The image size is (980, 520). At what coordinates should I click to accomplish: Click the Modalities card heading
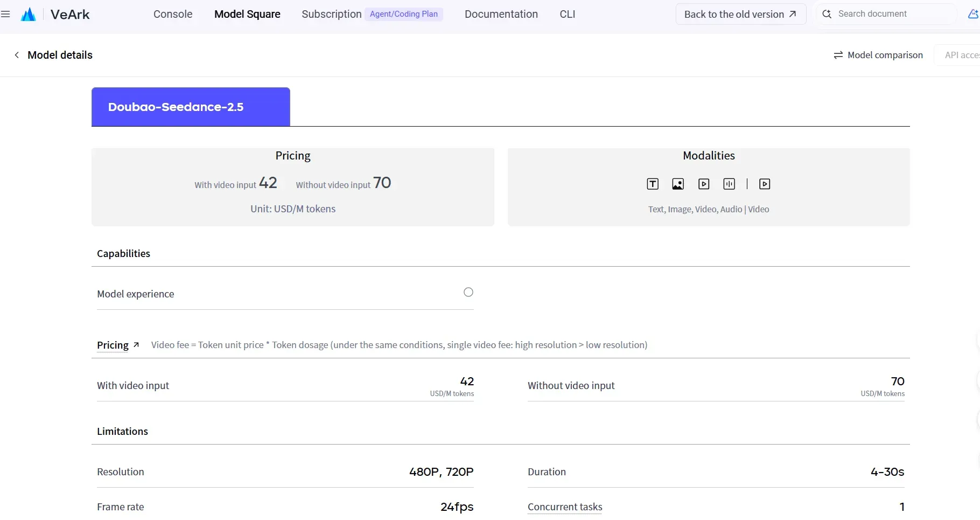[x=709, y=156]
